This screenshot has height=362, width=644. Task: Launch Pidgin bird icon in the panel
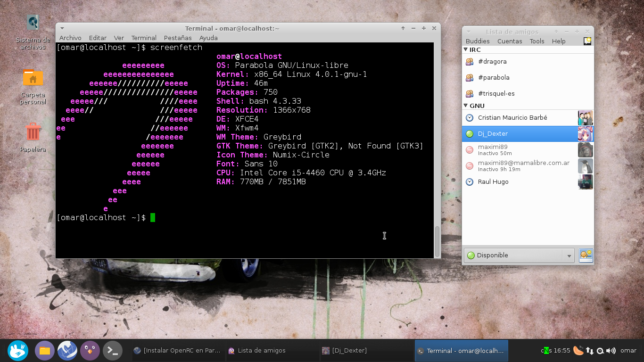[x=90, y=351]
